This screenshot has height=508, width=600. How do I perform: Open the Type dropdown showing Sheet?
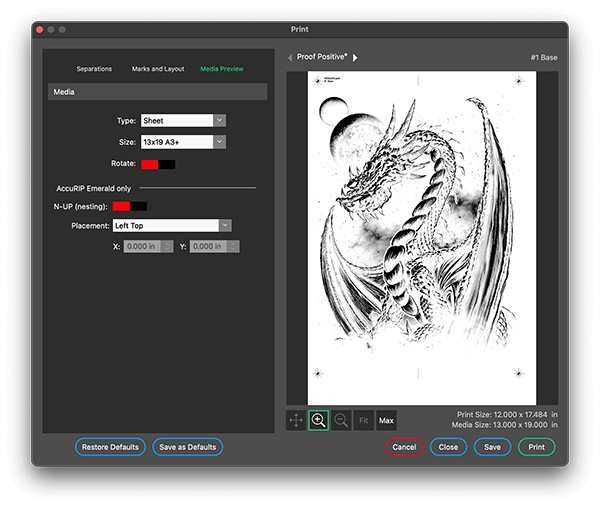coord(183,120)
